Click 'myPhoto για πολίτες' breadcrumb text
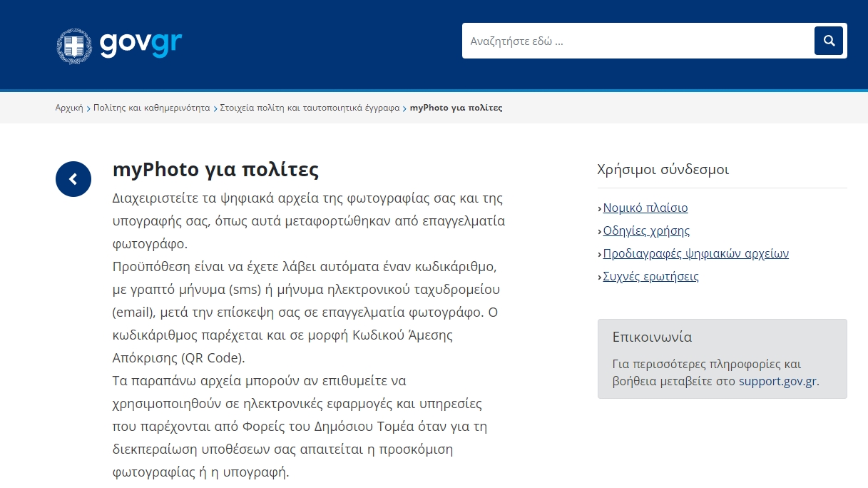Viewport: 868px width, 488px height. [456, 108]
